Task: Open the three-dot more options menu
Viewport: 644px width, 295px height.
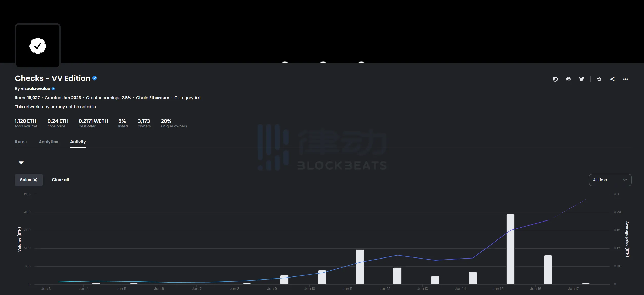Action: [625, 79]
